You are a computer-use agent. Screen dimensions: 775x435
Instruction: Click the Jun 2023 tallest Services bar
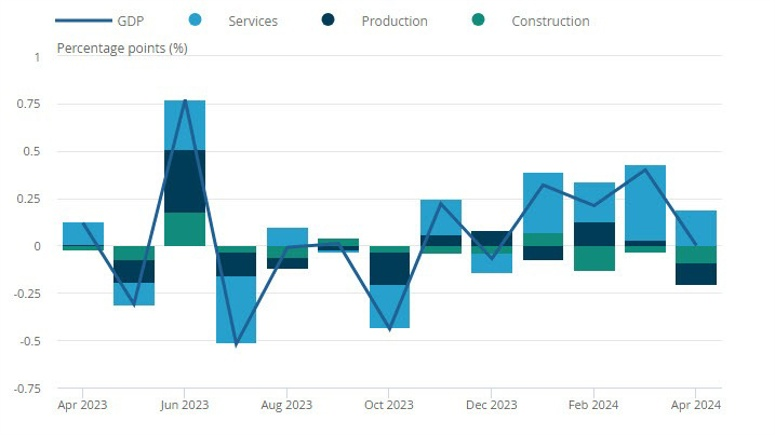(185, 125)
